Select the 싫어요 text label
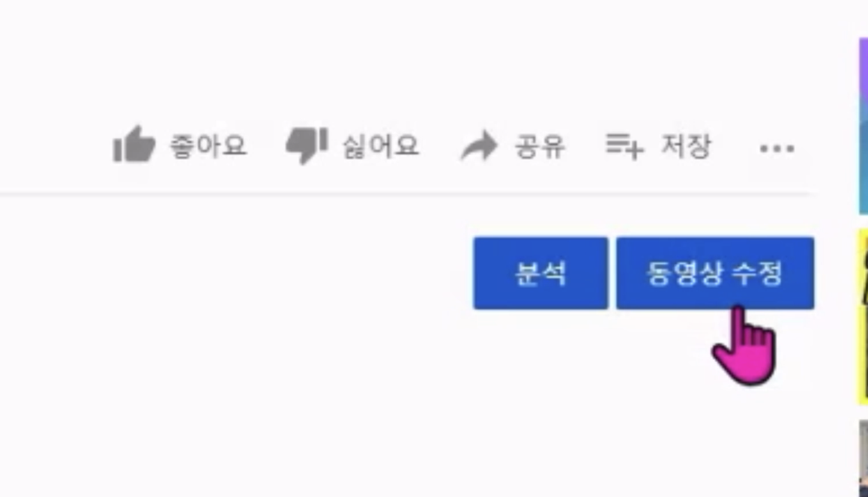This screenshot has height=497, width=868. 381,147
